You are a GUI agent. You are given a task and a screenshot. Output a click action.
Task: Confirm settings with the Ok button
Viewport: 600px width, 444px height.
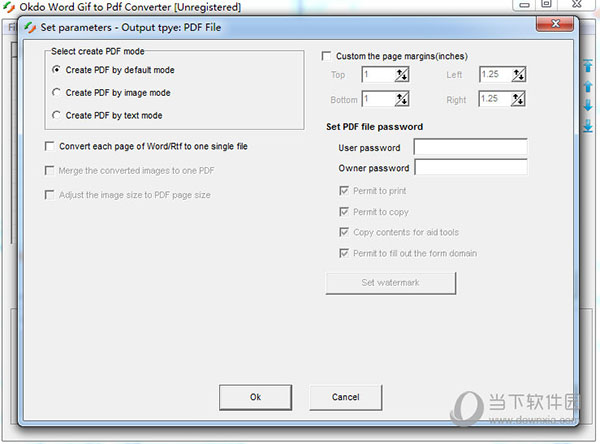(255, 397)
